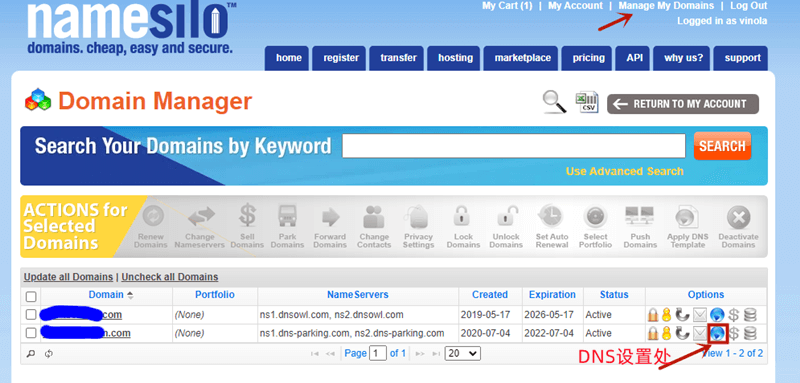This screenshot has width=800, height=383.
Task: Sort by the Expiration column header
Action: (x=552, y=294)
